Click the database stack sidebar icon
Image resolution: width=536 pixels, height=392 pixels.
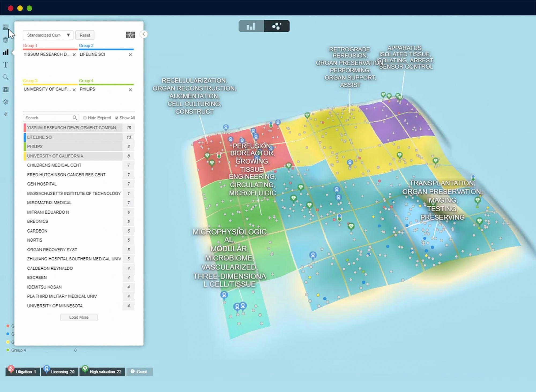(x=5, y=40)
